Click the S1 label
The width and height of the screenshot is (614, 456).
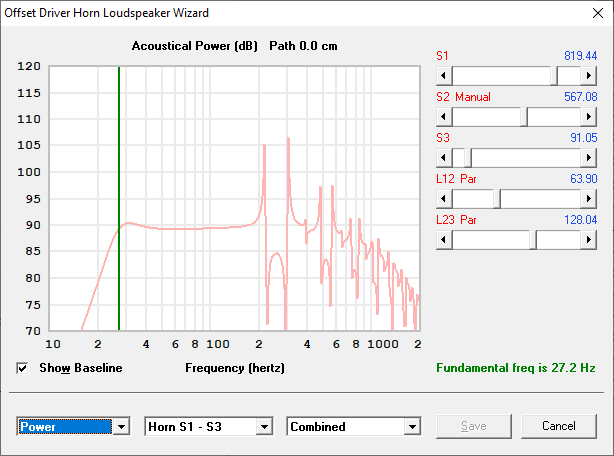pos(442,56)
